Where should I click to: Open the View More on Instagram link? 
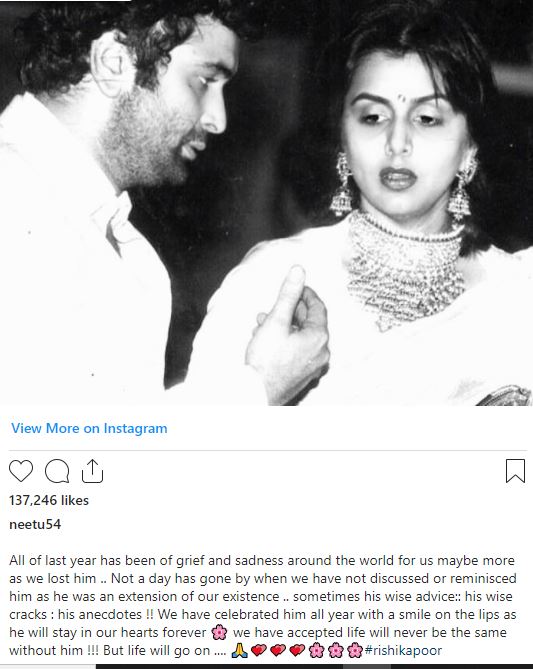tap(89, 428)
